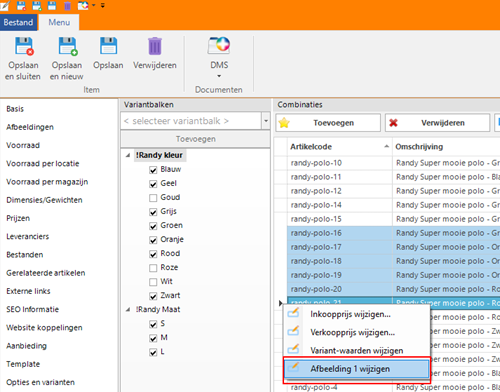Screen dimensions: 500x392
Task: Toggle the Rood checkbox
Action: coord(153,254)
